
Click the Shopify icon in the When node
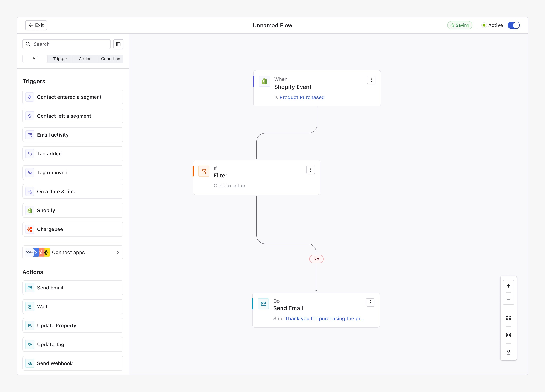click(264, 81)
